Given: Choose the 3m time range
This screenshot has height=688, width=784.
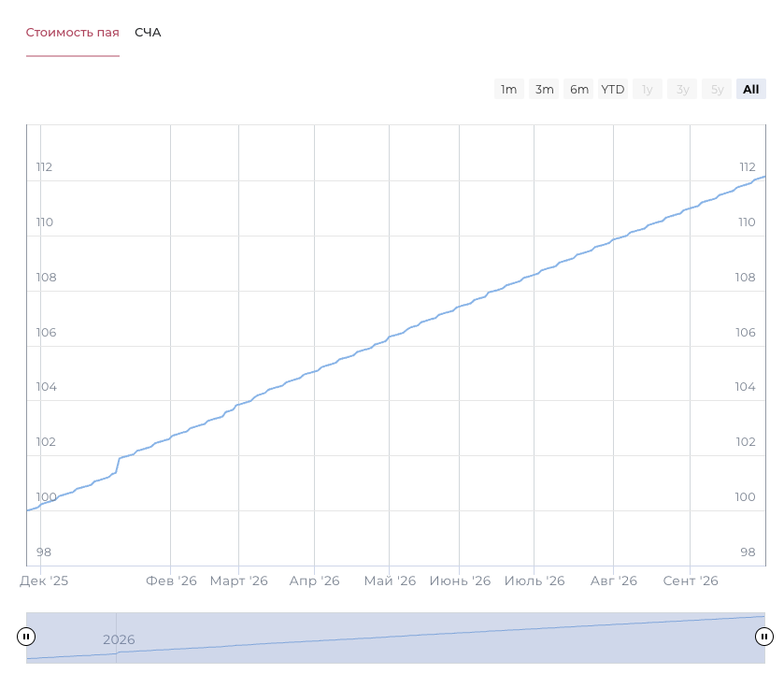Looking at the screenshot, I should [544, 89].
